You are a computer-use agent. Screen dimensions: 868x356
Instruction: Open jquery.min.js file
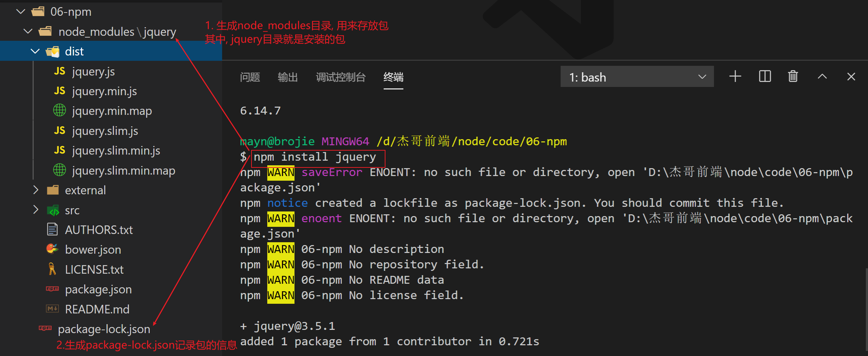coord(104,91)
